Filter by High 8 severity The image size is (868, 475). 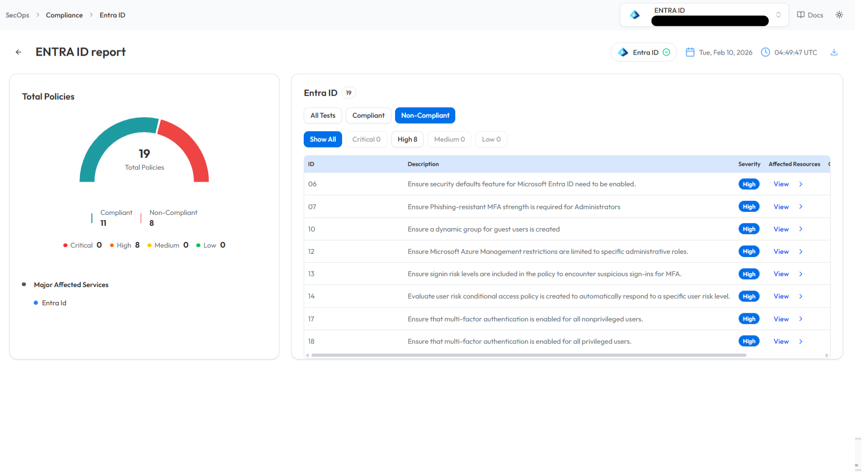click(x=407, y=140)
